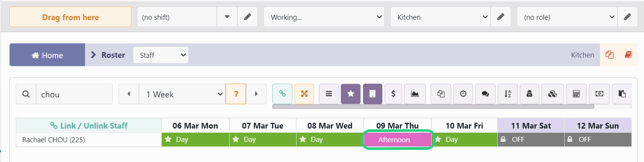
Task: Open the Staff view dropdown
Action: pos(161,55)
